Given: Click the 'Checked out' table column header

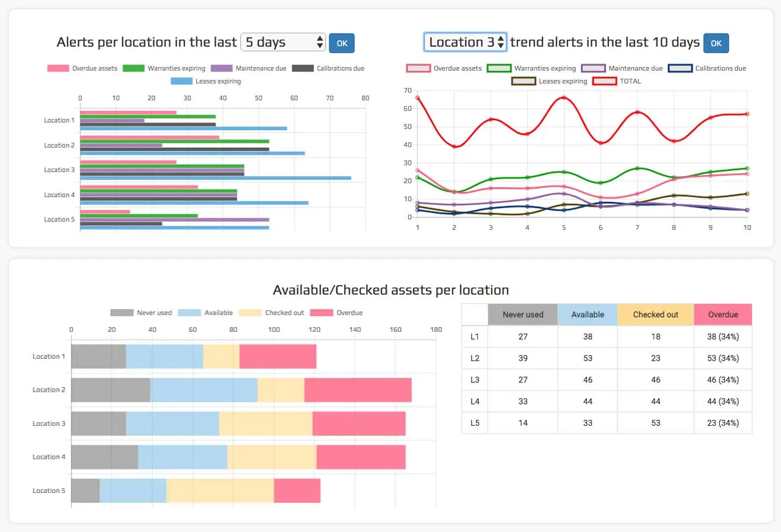Looking at the screenshot, I should coord(655,315).
